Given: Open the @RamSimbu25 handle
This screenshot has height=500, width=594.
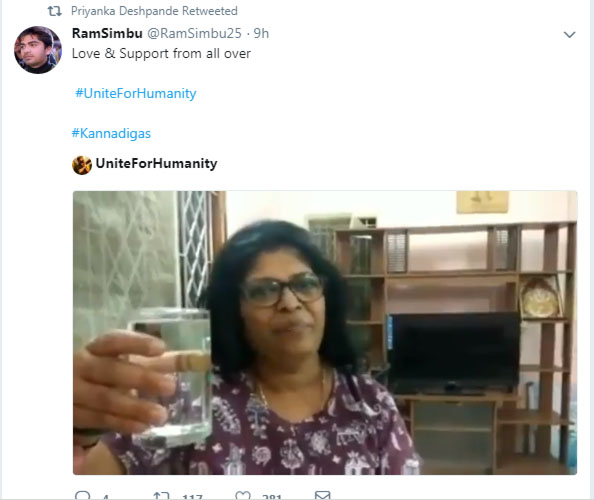Looking at the screenshot, I should [194, 33].
